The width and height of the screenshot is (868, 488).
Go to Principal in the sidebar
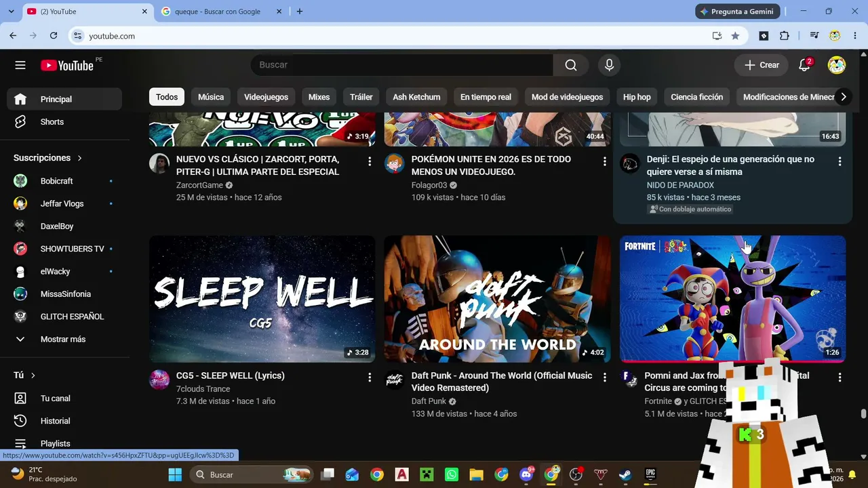[x=64, y=100]
